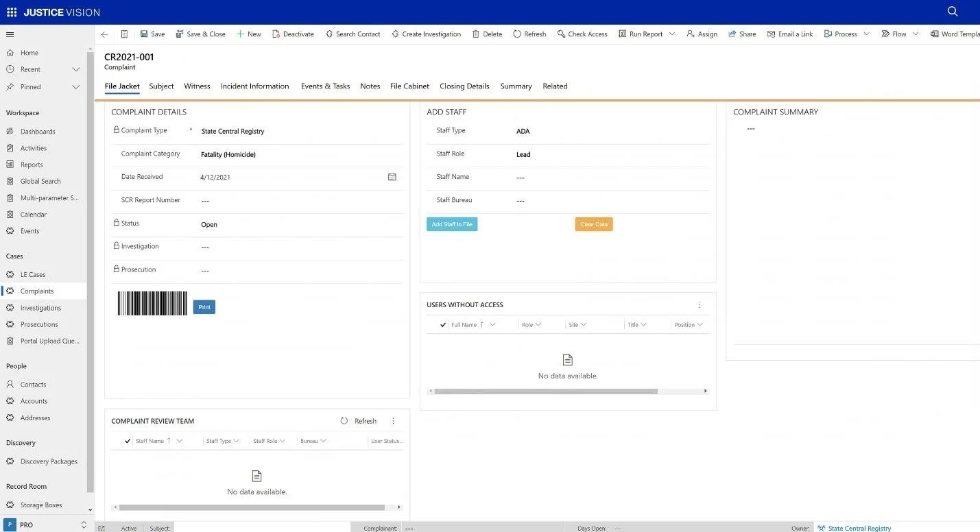Viewport: 980px width, 532px height.
Task: View the Summary tab
Action: (x=516, y=86)
